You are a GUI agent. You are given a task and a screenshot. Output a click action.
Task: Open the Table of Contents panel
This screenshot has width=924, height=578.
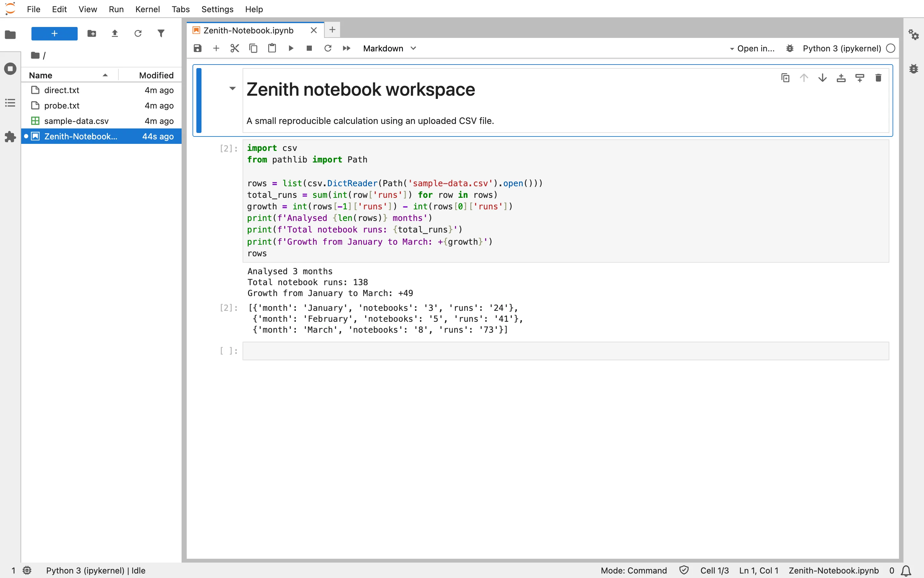pos(10,103)
